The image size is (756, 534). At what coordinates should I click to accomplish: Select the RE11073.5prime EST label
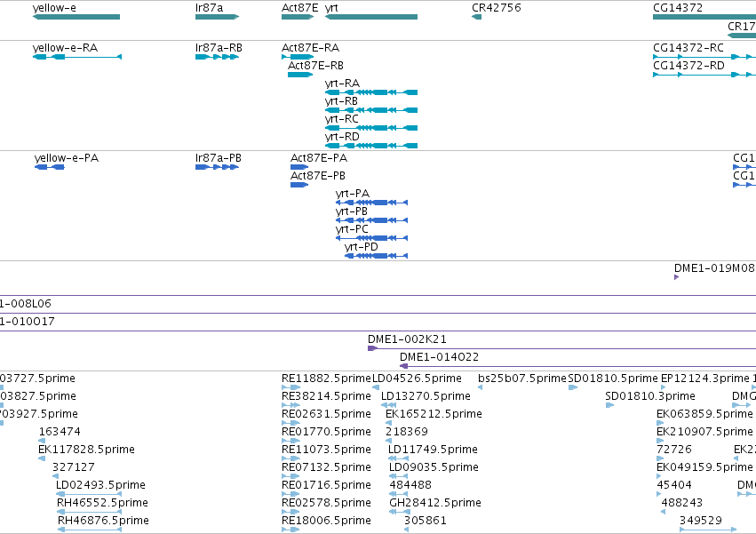pyautogui.click(x=326, y=450)
